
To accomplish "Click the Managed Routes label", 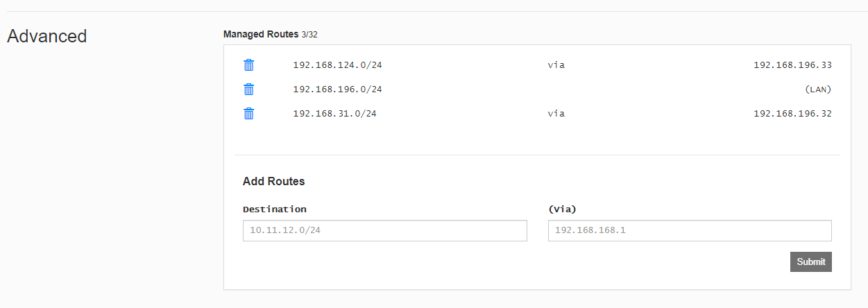I will tap(261, 33).
